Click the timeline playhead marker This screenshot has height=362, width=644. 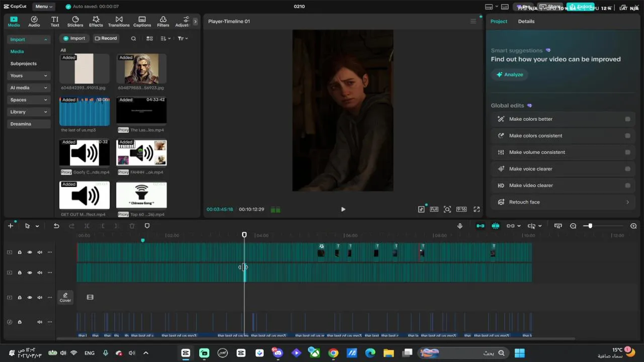[244, 235]
